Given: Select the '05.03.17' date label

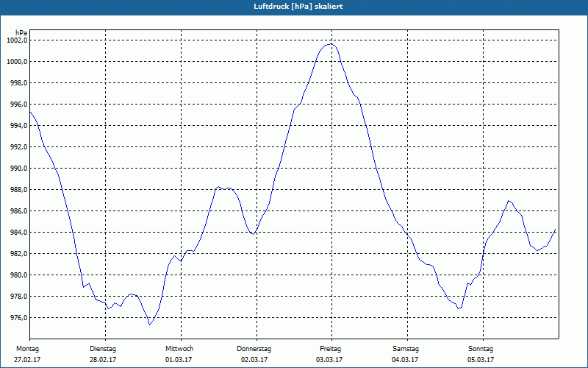Looking at the screenshot, I should pos(481,360).
